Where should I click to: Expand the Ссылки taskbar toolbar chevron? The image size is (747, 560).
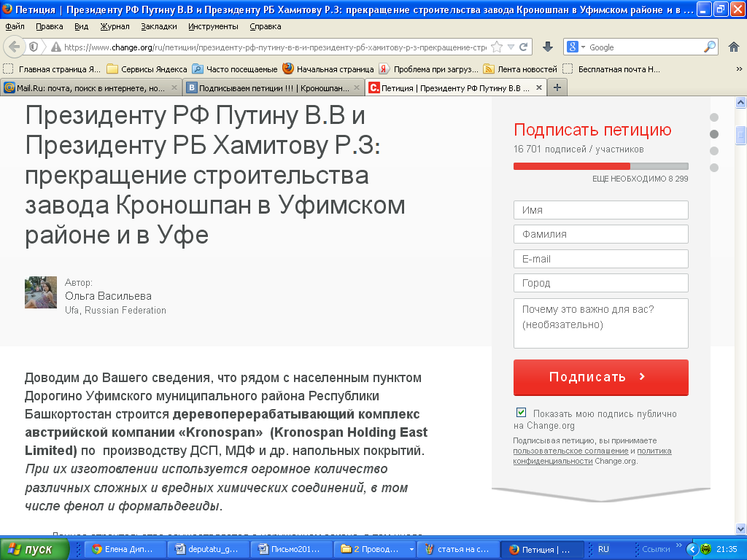click(679, 545)
